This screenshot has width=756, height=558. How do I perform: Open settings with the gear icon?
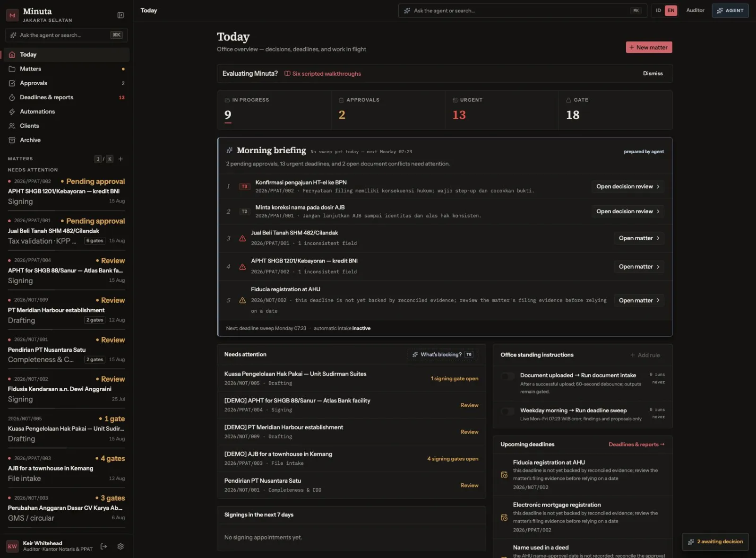pyautogui.click(x=120, y=546)
